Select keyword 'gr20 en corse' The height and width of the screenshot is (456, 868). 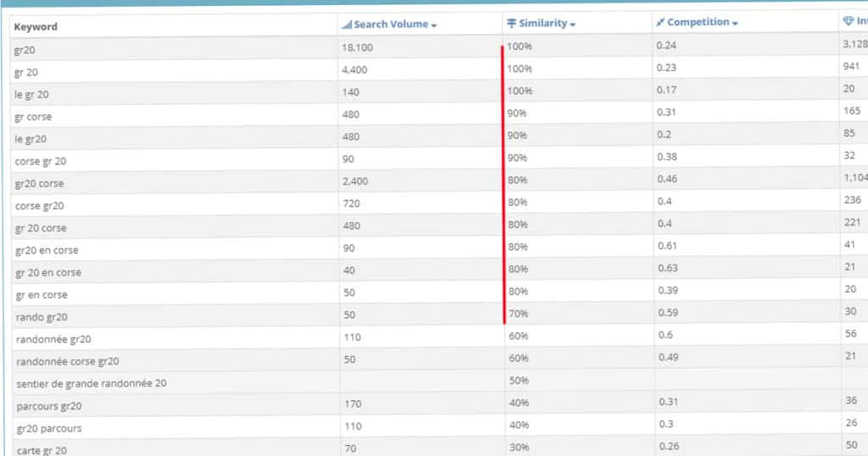[47, 250]
